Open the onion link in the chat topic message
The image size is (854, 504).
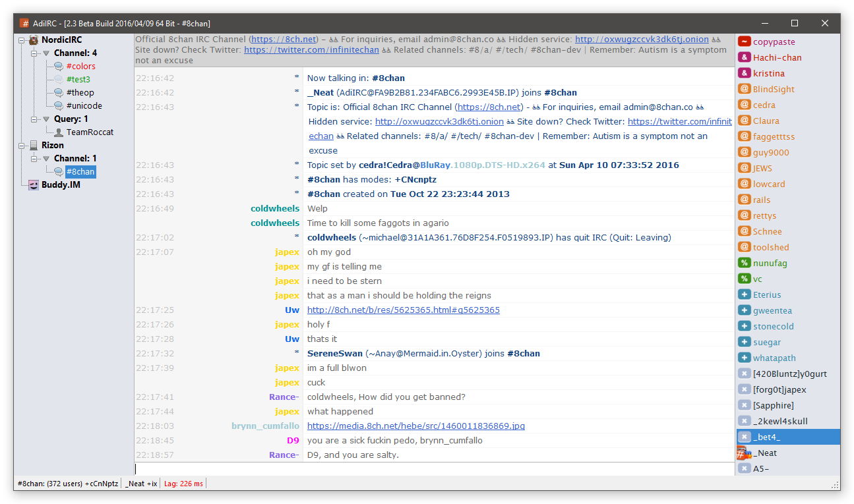(439, 121)
